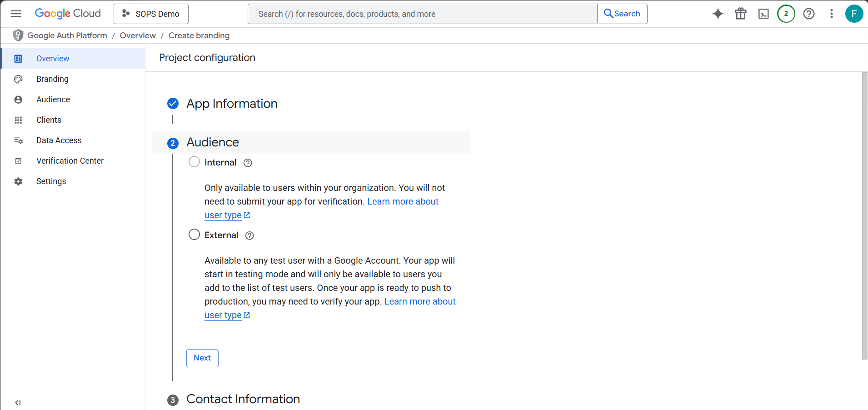
Task: Click the resources search field
Action: pos(422,14)
